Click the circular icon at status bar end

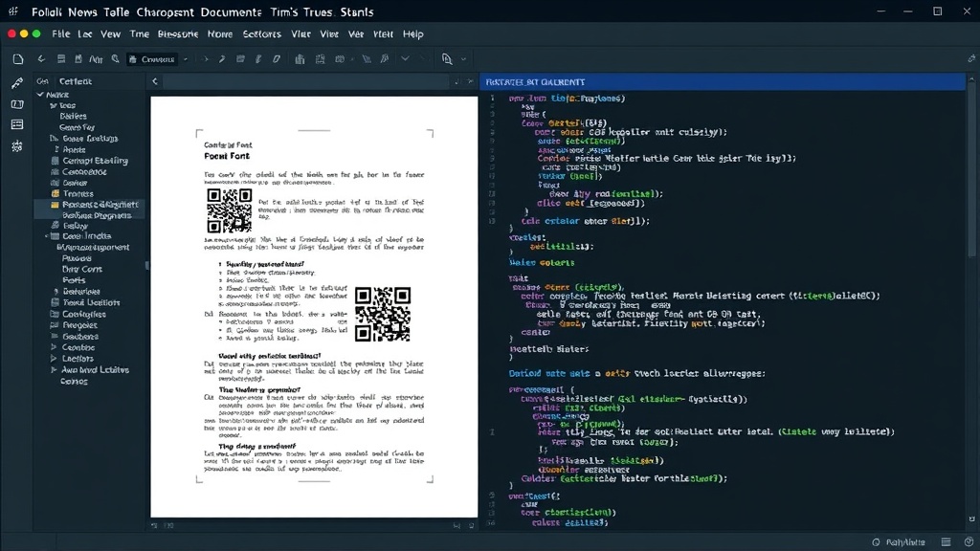click(x=969, y=542)
